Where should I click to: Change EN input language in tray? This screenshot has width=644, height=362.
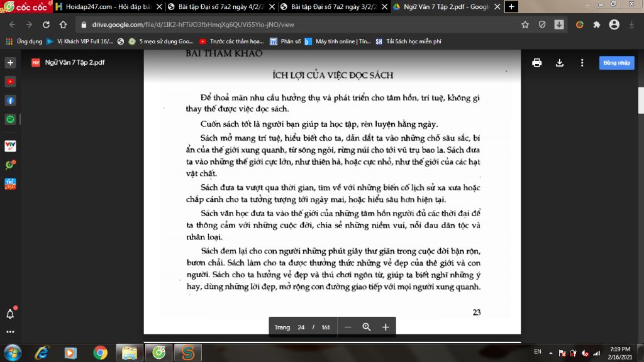point(537,352)
